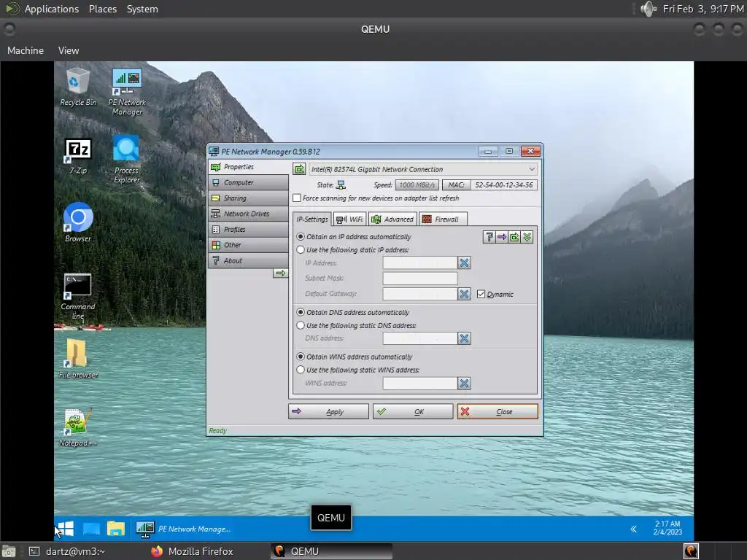Switch to the Advanced tab
Image resolution: width=747 pixels, height=560 pixels.
point(392,219)
